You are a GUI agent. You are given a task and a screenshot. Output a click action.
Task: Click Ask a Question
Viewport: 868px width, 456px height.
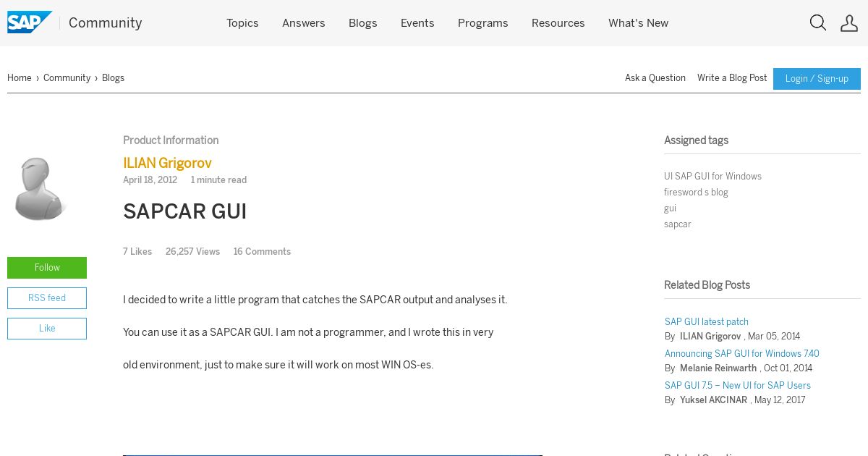pyautogui.click(x=655, y=78)
